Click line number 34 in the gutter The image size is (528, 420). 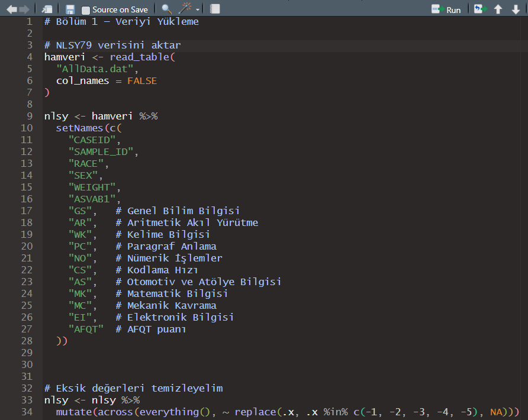(27, 412)
